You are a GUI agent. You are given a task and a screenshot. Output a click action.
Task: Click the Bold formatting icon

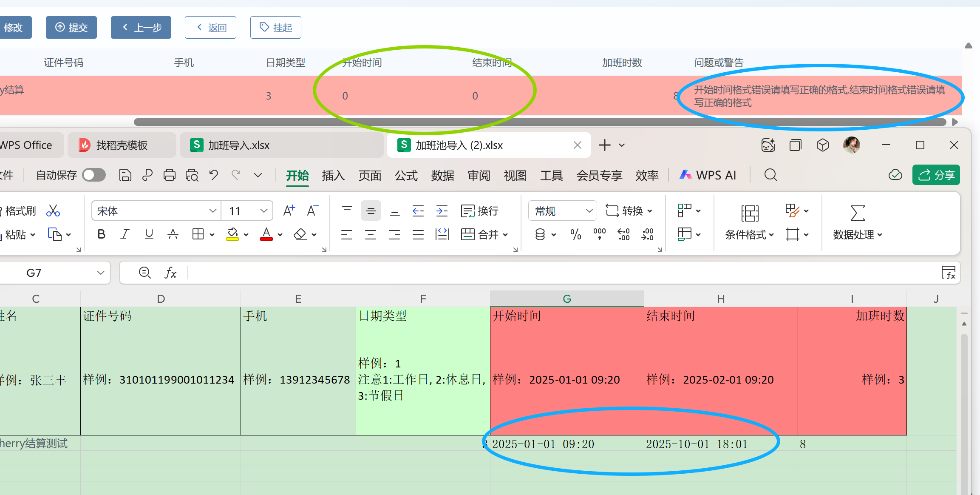(101, 234)
